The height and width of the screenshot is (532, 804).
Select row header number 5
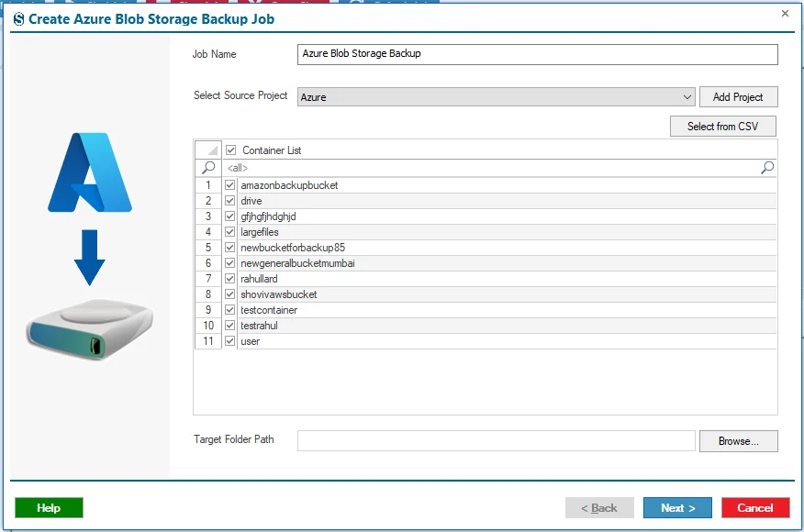pyautogui.click(x=208, y=248)
